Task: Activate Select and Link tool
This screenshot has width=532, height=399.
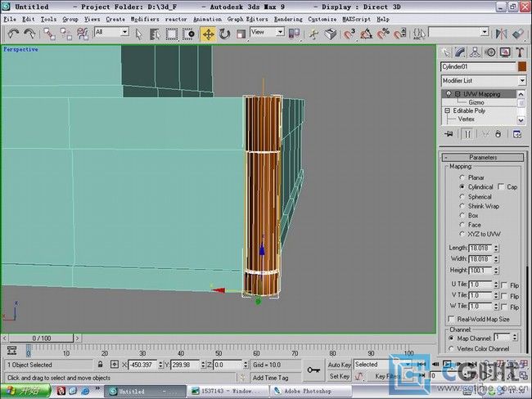Action: point(50,34)
